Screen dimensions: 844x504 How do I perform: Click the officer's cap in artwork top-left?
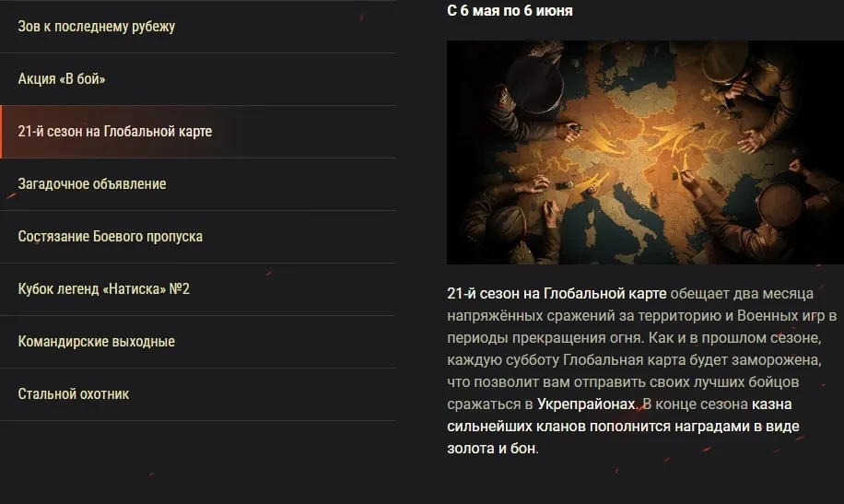pos(534,82)
